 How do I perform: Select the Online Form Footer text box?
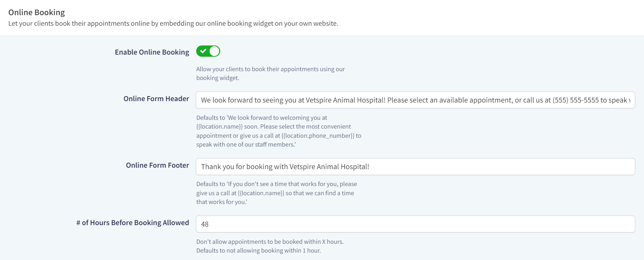[x=353, y=166]
